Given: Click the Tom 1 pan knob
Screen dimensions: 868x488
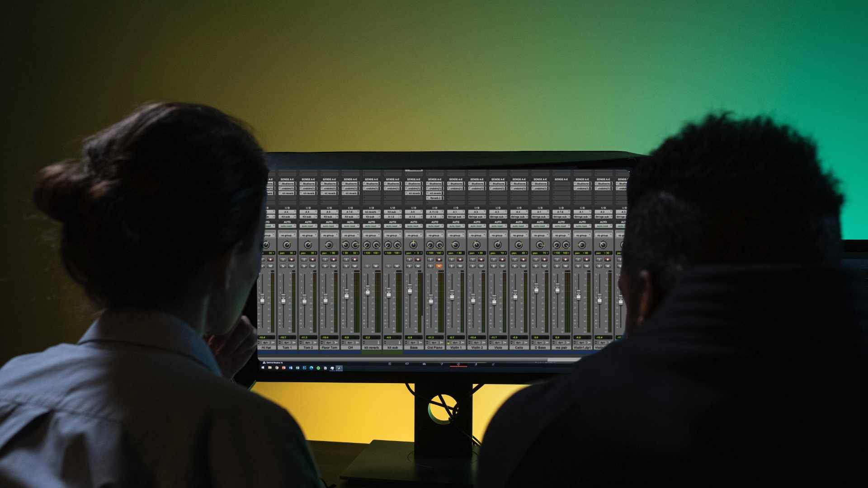Looking at the screenshot, I should 287,244.
